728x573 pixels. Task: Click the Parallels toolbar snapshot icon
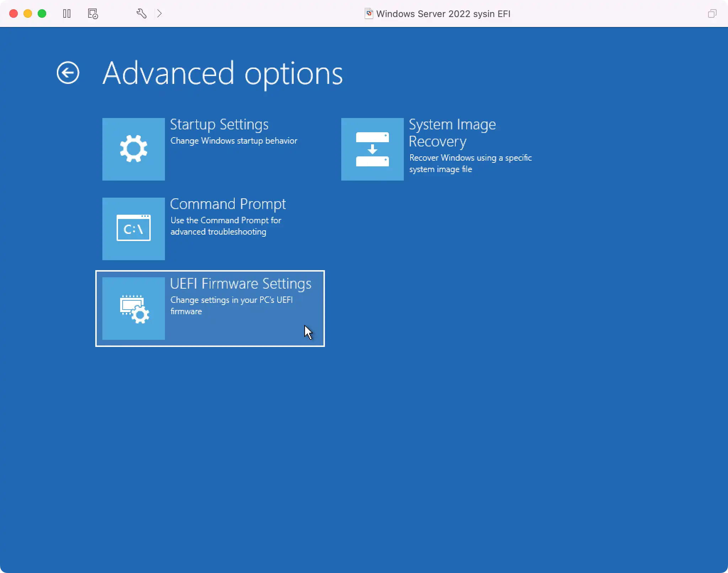(x=92, y=13)
